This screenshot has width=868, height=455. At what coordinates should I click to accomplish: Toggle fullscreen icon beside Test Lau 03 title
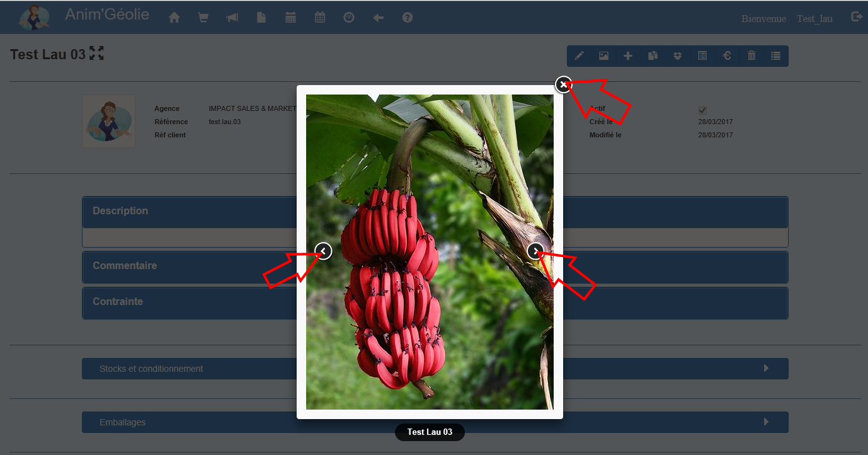96,54
